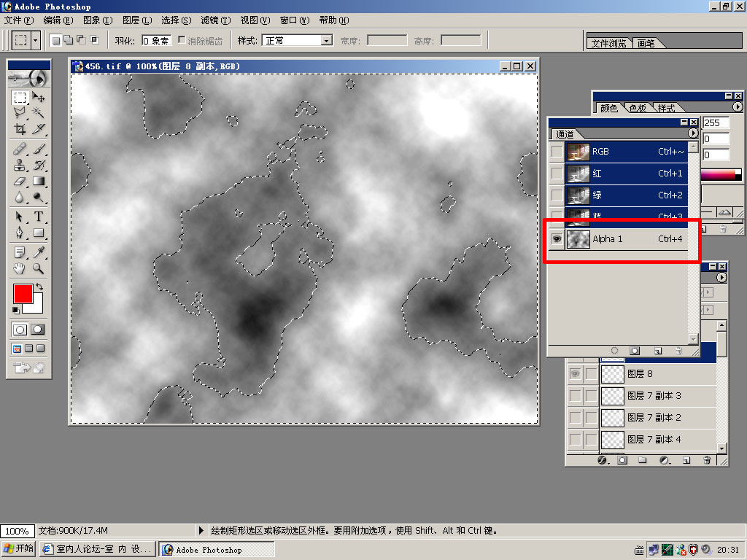
Task: Open the Layers panel flyout menu
Action: 722,278
